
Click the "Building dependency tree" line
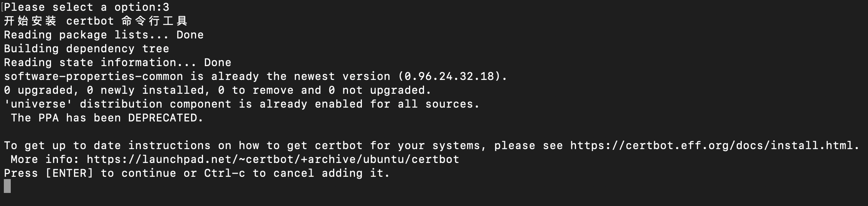[86, 49]
